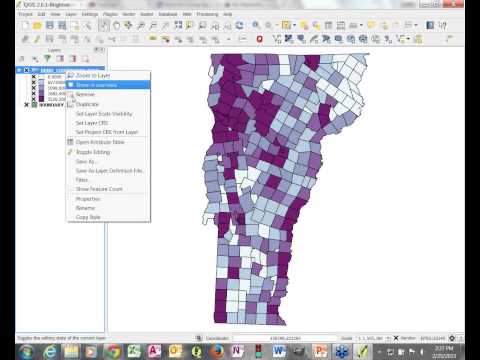Image resolution: width=480 pixels, height=360 pixels.
Task: Open the yellow folder Open Project icon
Action: (x=37, y=26)
